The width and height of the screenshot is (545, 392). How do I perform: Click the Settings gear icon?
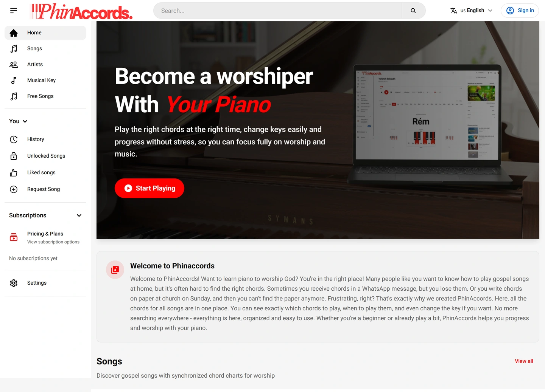14,283
